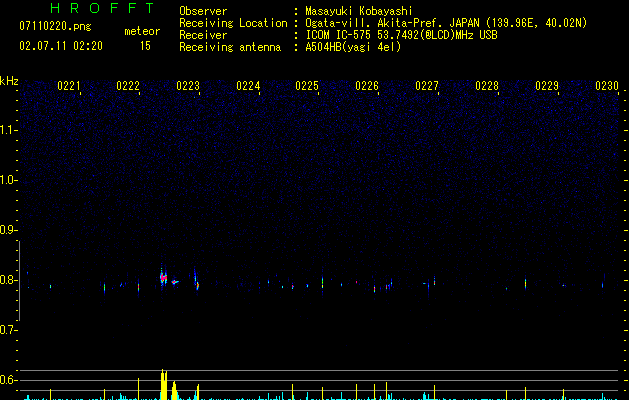Click the receiving location Ogata-vill. Akita-Pref.

point(375,23)
